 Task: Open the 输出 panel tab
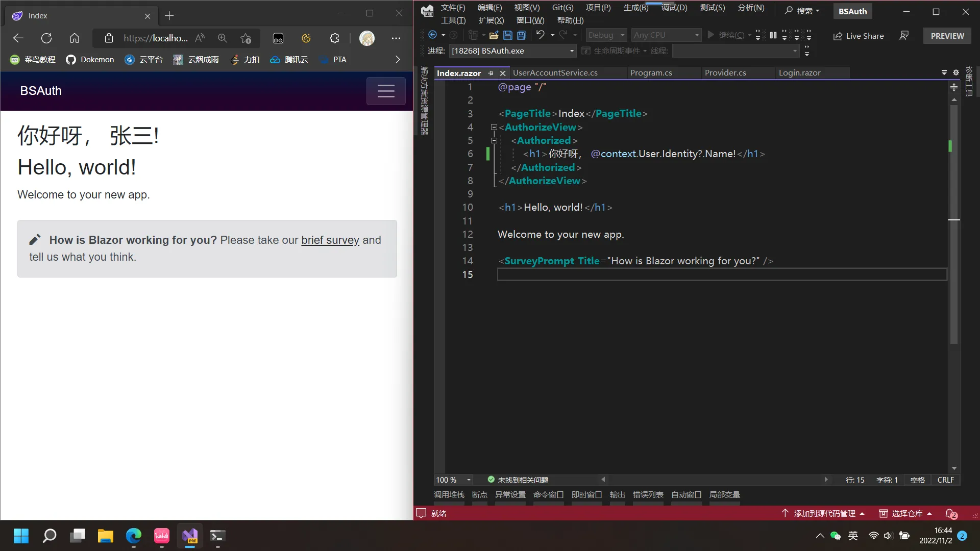tap(617, 495)
